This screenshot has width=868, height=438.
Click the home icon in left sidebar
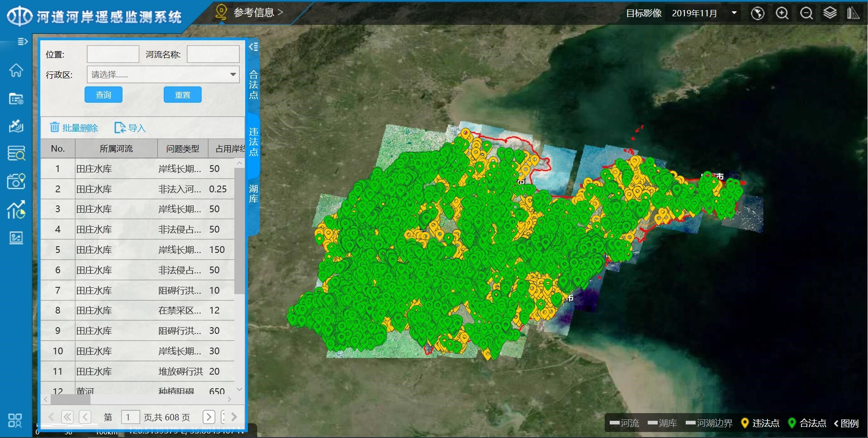16,70
